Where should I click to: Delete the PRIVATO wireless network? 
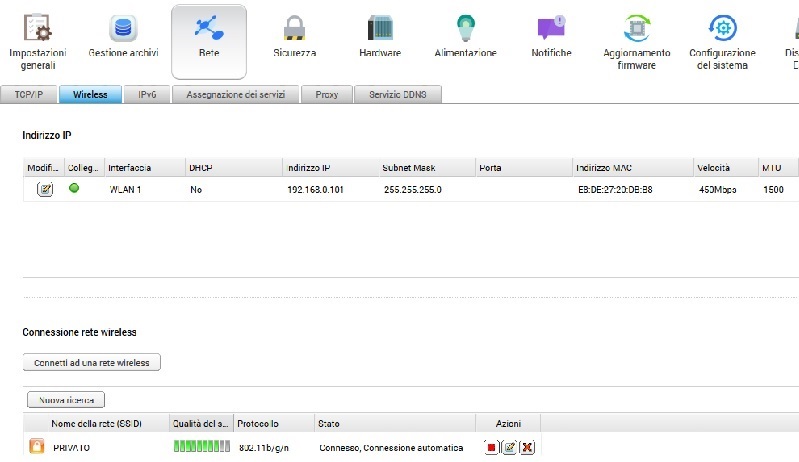526,447
